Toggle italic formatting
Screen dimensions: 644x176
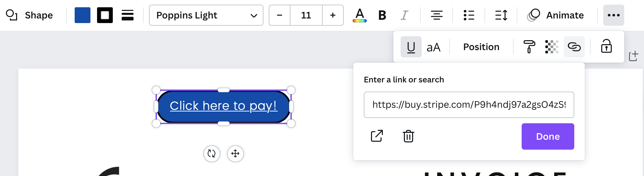click(404, 15)
